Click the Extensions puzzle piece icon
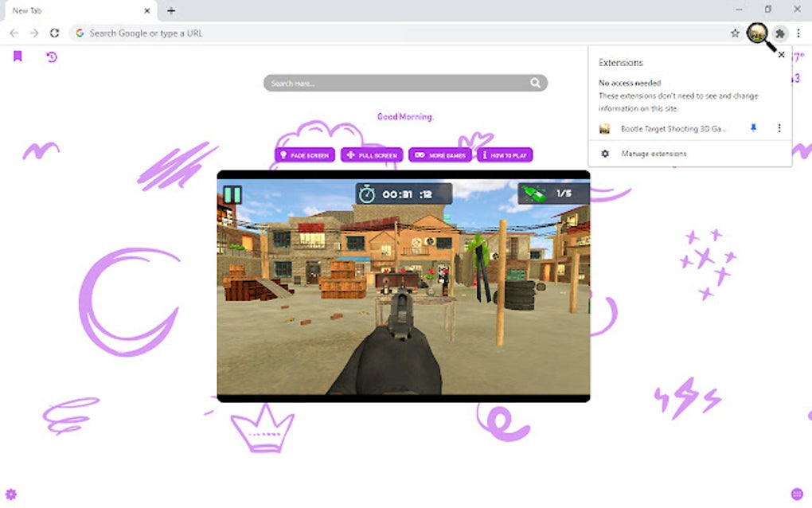The image size is (812, 508). [x=780, y=33]
